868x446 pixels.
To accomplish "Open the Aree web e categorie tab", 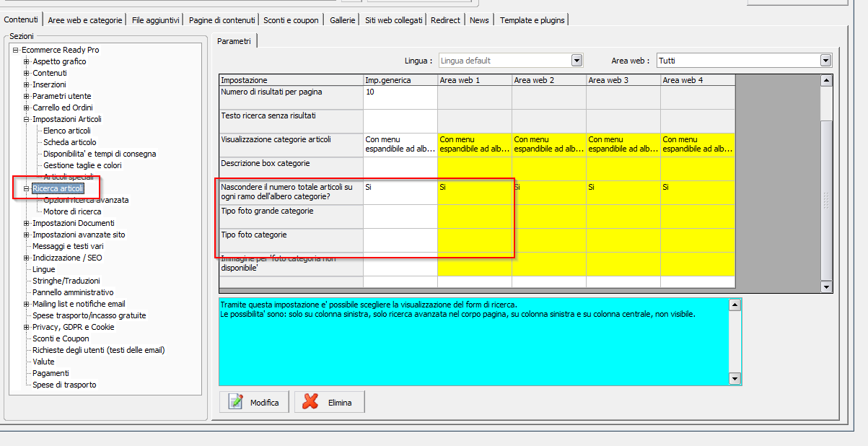I will pos(85,20).
